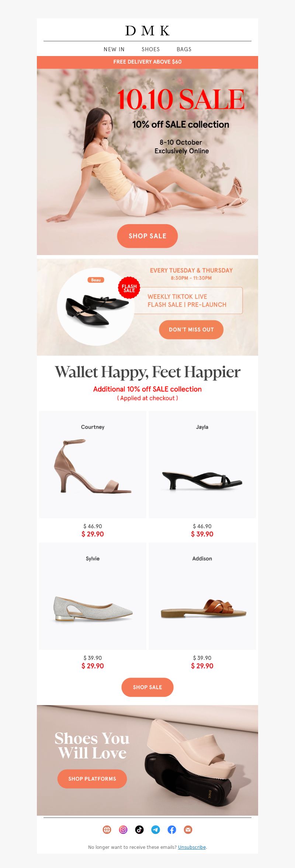This screenshot has width=295, height=868.
Task: View the Sylvie silver flat product
Action: pyautogui.click(x=93, y=596)
